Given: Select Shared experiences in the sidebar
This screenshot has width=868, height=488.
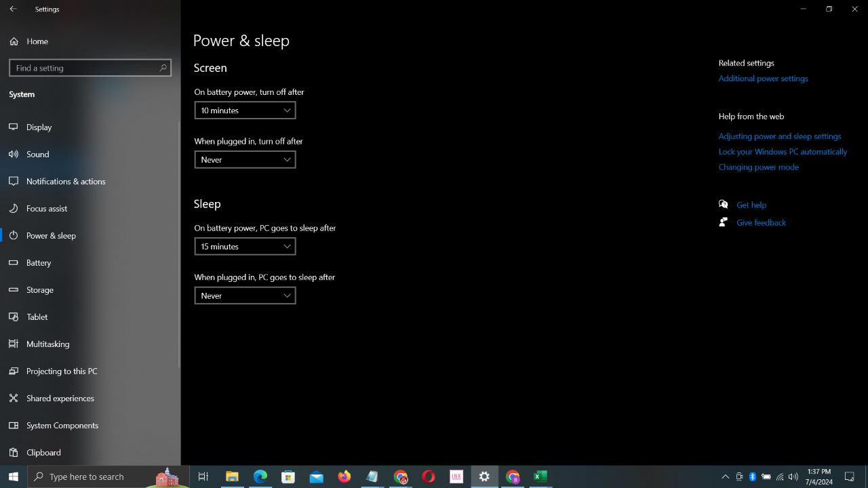Looking at the screenshot, I should point(90,398).
